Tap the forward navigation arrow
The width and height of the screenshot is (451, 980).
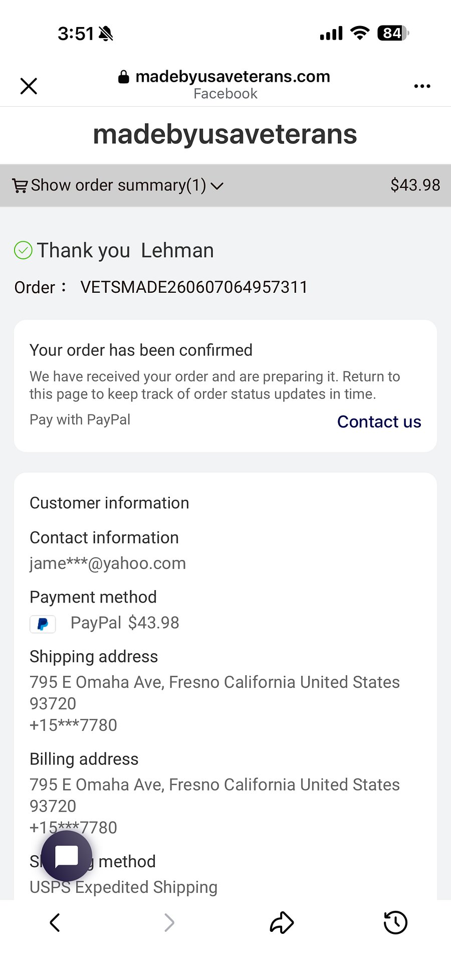[x=169, y=922]
